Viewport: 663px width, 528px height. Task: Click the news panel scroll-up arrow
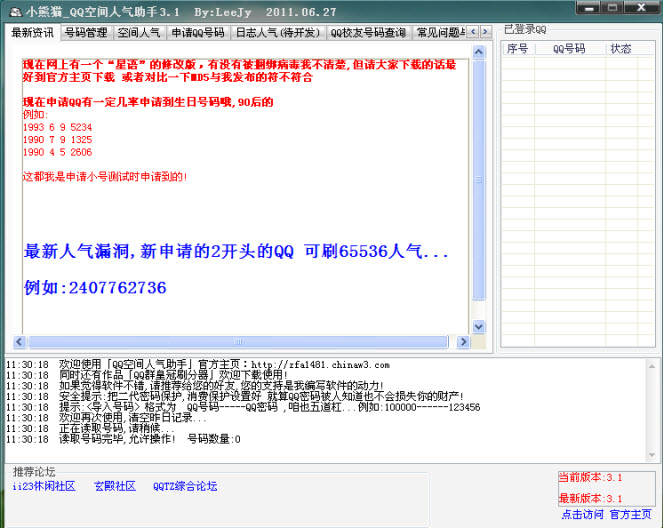(479, 52)
